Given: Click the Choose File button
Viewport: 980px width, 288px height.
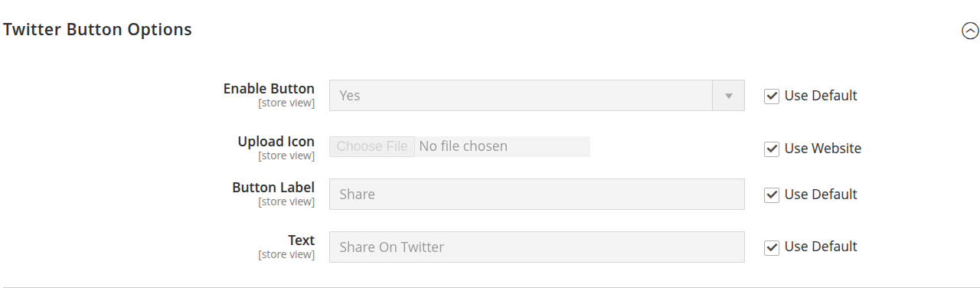Looking at the screenshot, I should (x=372, y=146).
